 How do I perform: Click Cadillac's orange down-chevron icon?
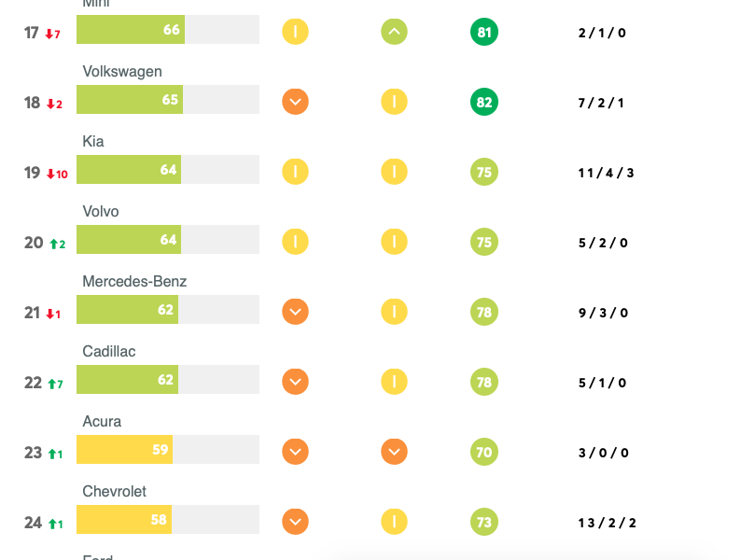(x=295, y=382)
